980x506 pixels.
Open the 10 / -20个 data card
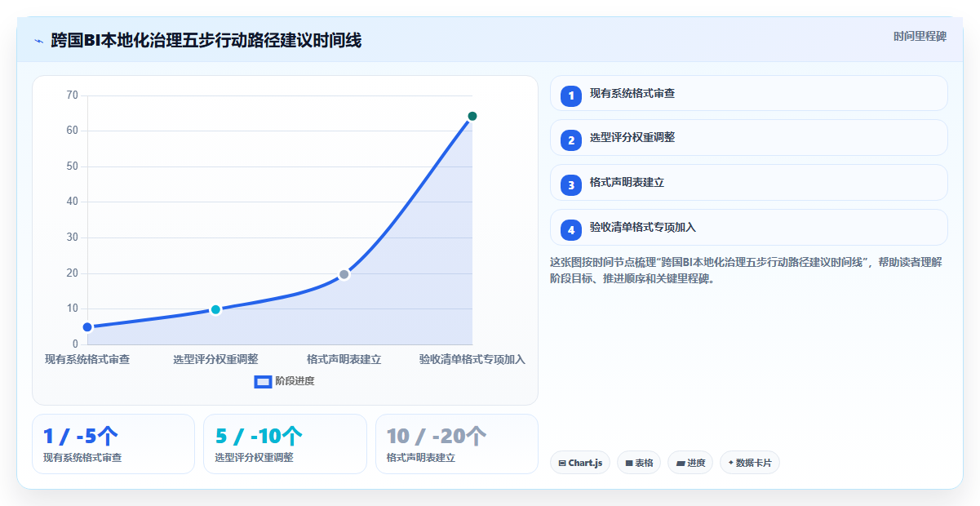[x=457, y=444]
